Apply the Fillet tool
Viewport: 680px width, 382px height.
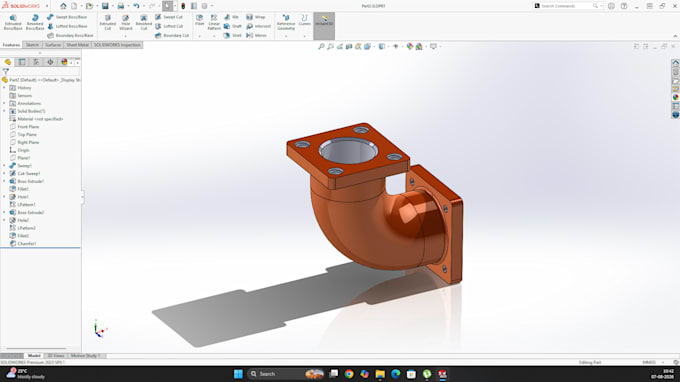pyautogui.click(x=199, y=20)
